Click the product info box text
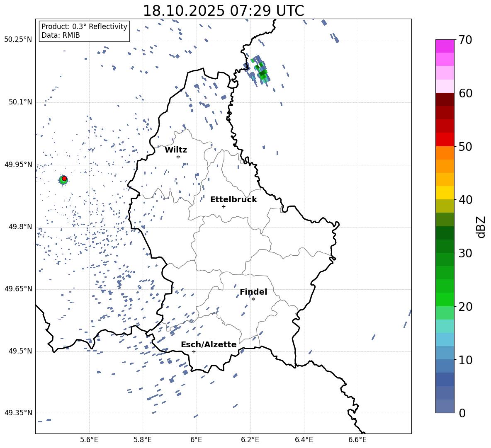The height and width of the screenshot is (448, 491). tap(84, 31)
